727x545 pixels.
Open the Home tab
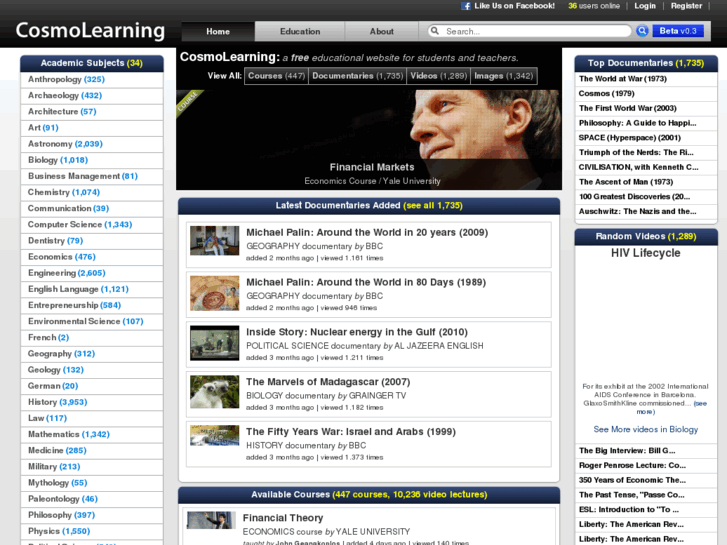tap(218, 32)
